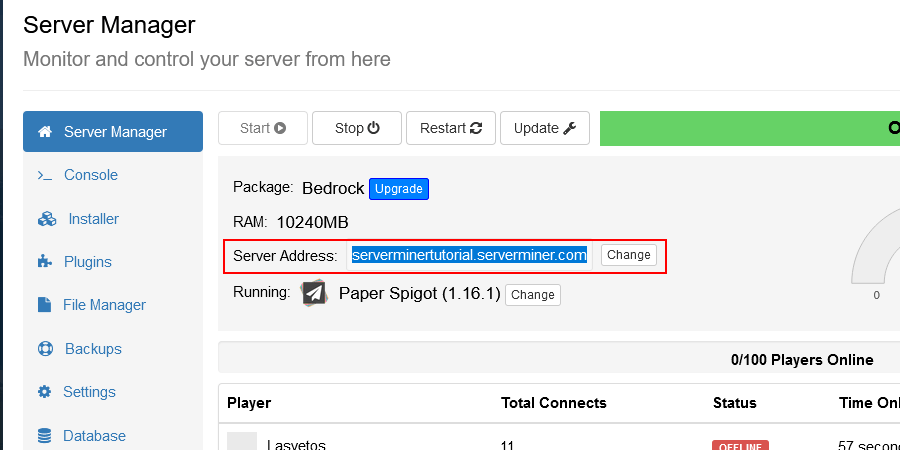The width and height of the screenshot is (900, 450).
Task: Click the 0/100 Players Online text
Action: coord(802,360)
